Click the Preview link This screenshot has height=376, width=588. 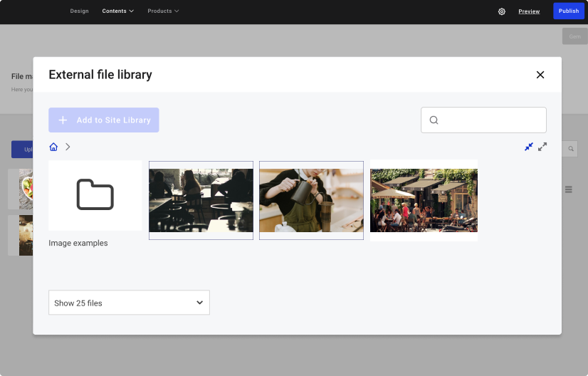point(529,11)
